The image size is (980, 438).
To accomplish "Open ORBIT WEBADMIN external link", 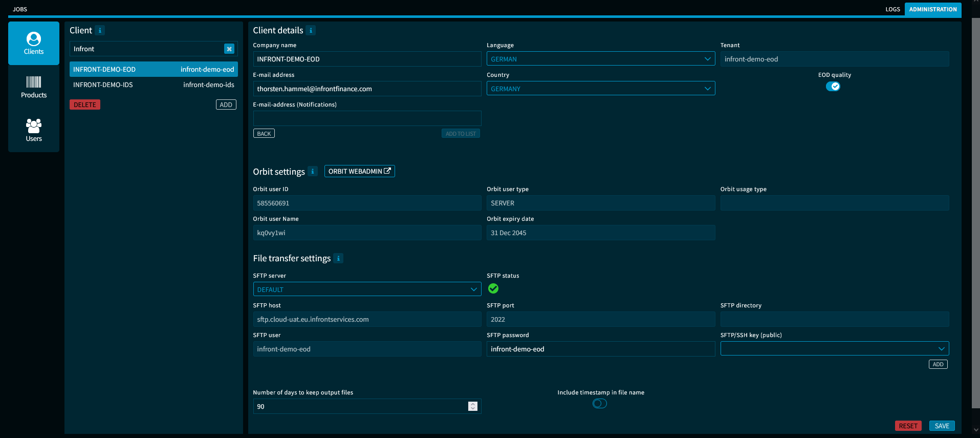I will [359, 171].
